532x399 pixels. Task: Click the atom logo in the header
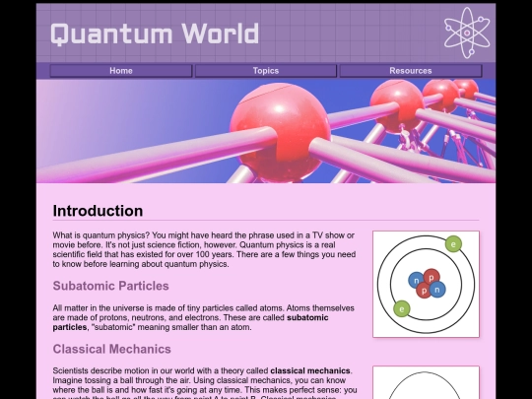click(x=467, y=33)
